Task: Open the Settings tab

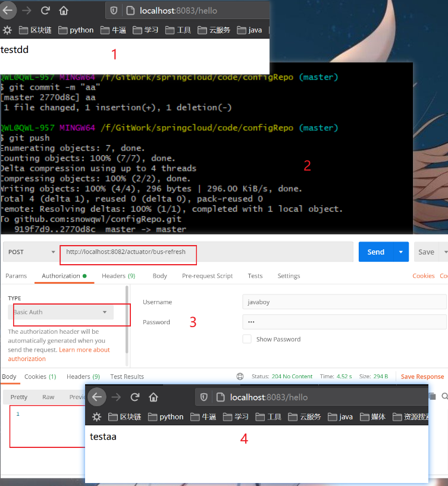Action: point(289,276)
